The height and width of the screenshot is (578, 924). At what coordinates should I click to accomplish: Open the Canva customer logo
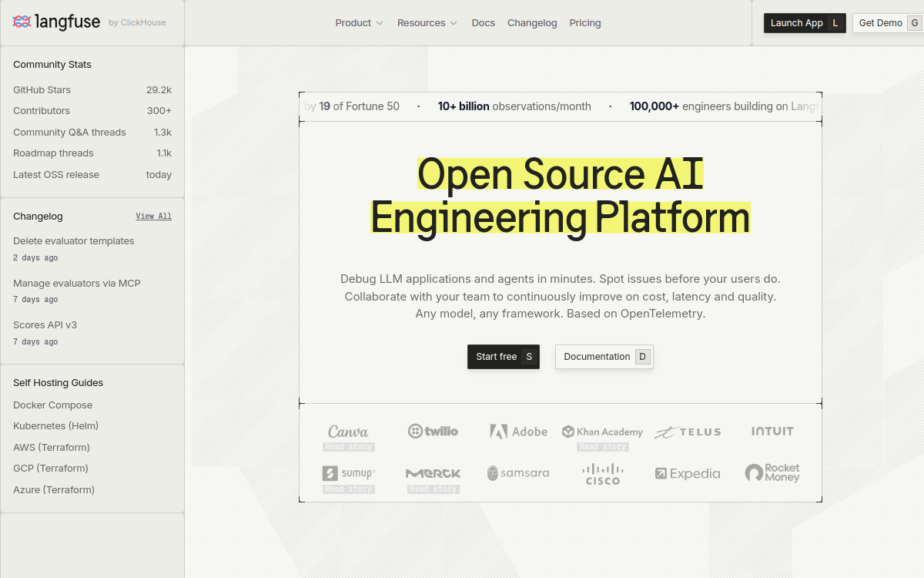pos(348,432)
